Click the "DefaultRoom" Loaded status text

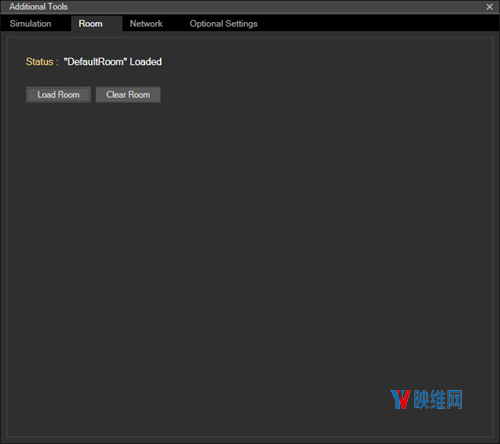(x=113, y=62)
